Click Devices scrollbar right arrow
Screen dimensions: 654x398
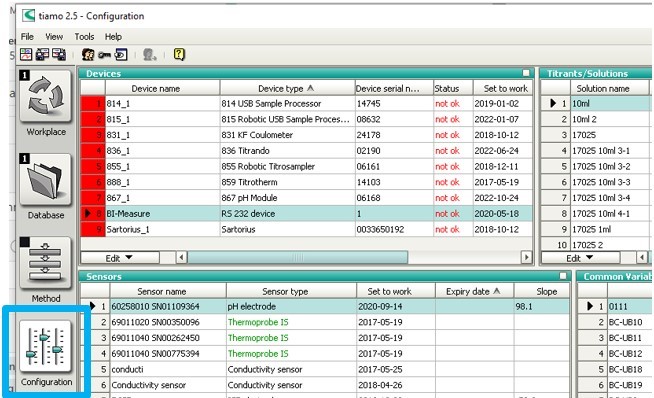point(527,257)
